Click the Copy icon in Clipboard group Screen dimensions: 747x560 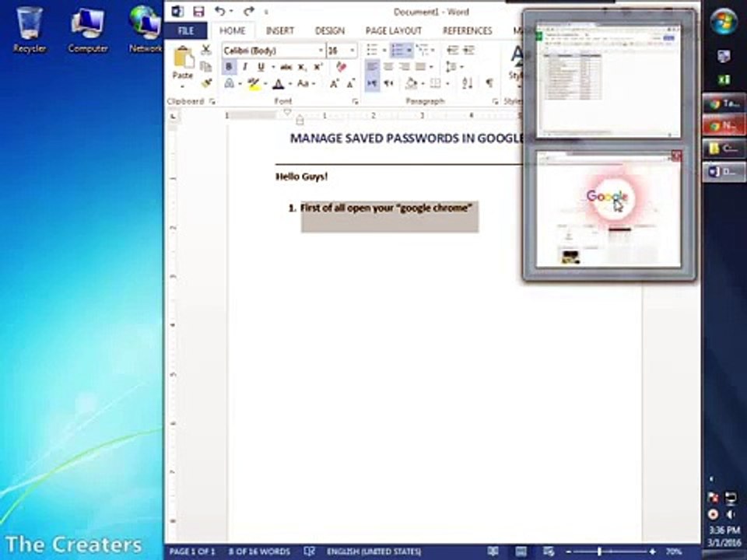tap(205, 67)
